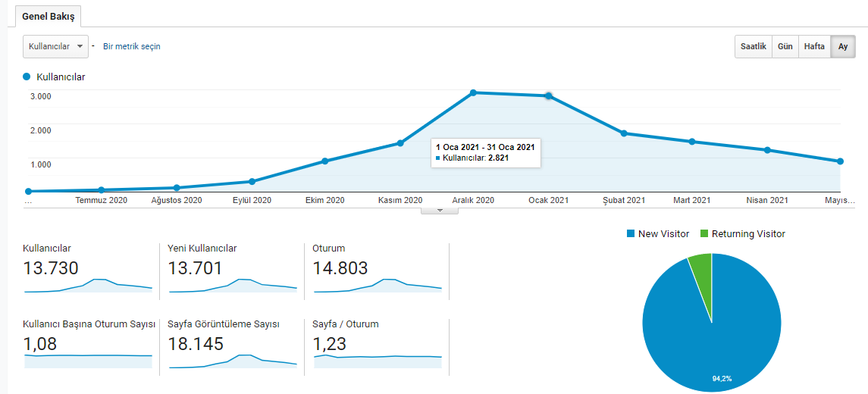Screen dimensions: 868x394
Task: Click the Bir metrik seçin link
Action: (132, 46)
